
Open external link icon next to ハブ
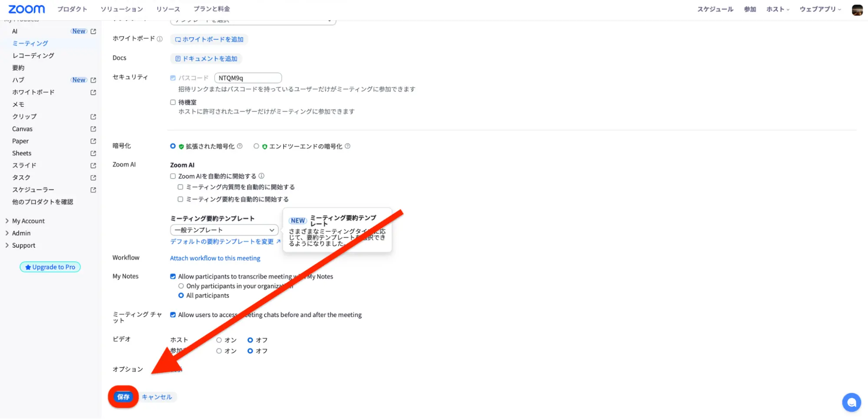93,80
